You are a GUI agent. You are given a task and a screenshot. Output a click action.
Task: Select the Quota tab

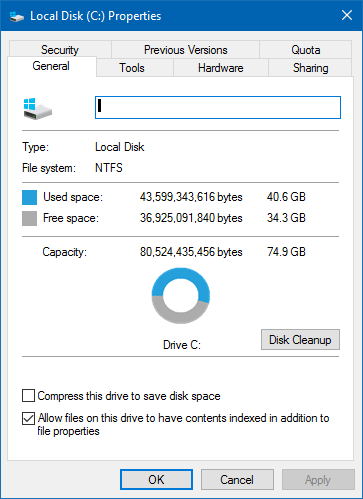[x=306, y=50]
